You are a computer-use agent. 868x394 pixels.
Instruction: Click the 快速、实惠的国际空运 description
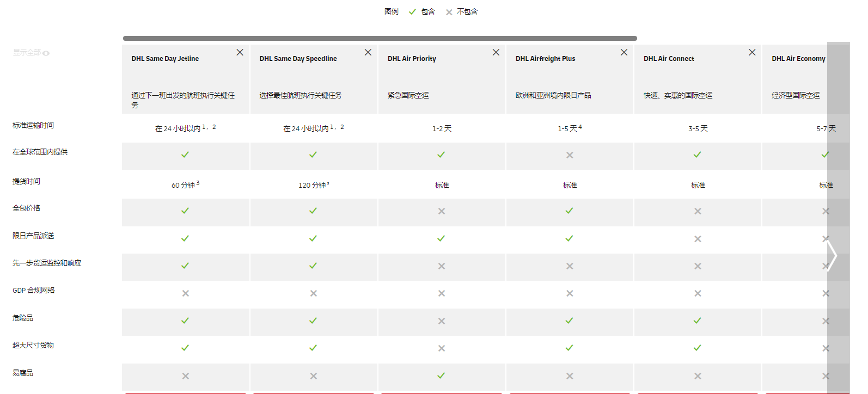678,95
